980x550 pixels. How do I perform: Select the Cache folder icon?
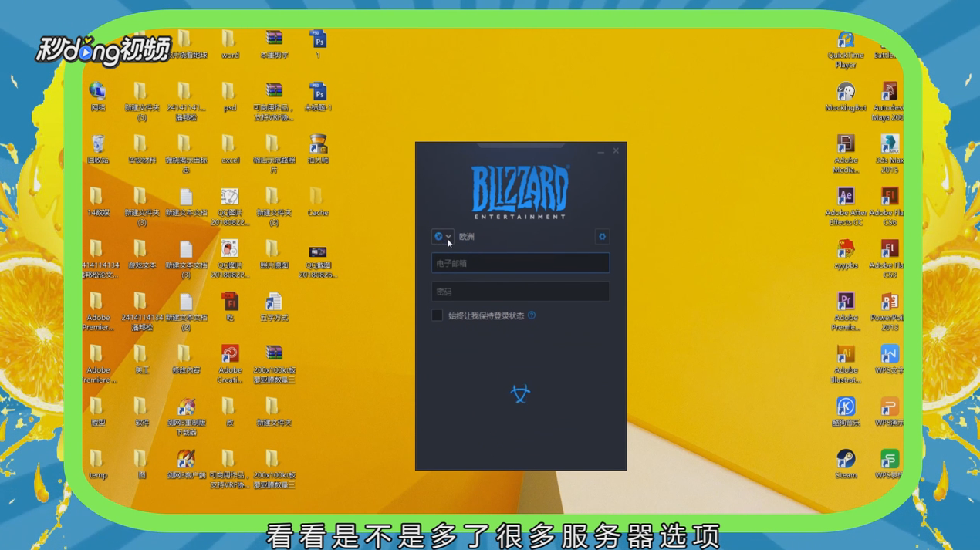318,202
